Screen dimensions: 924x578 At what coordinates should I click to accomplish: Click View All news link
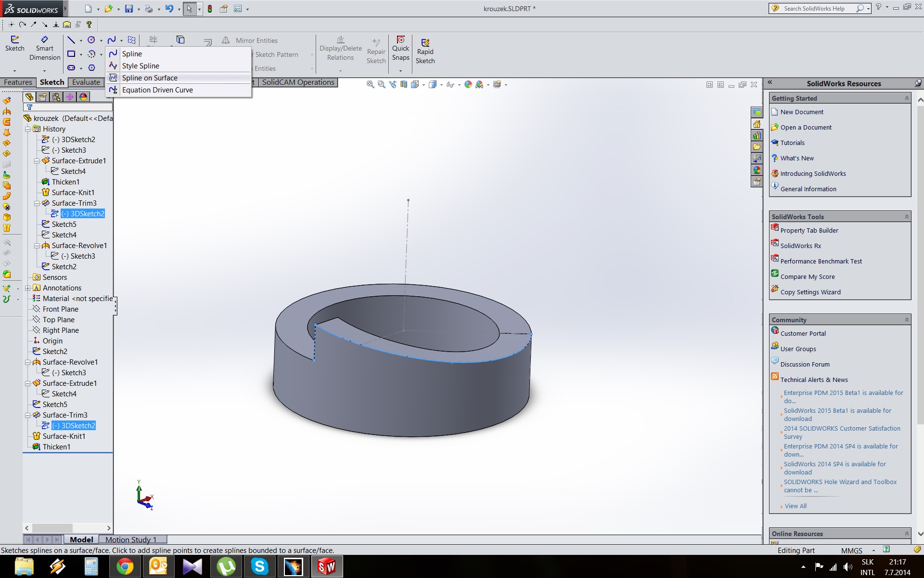(x=796, y=506)
